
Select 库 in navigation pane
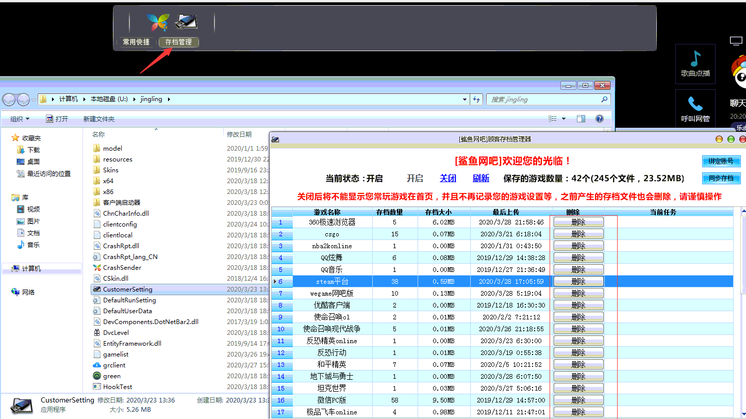coord(25,197)
